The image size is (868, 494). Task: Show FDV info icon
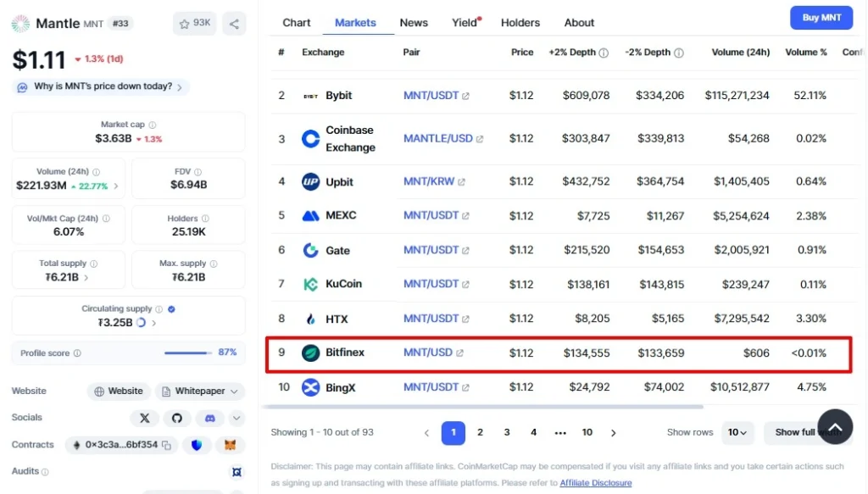[x=198, y=172]
